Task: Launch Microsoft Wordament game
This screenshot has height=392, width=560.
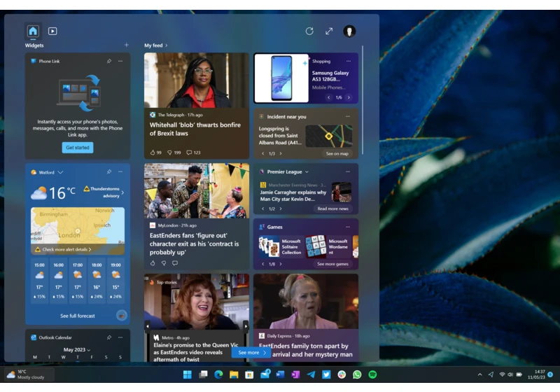Action: [x=328, y=246]
